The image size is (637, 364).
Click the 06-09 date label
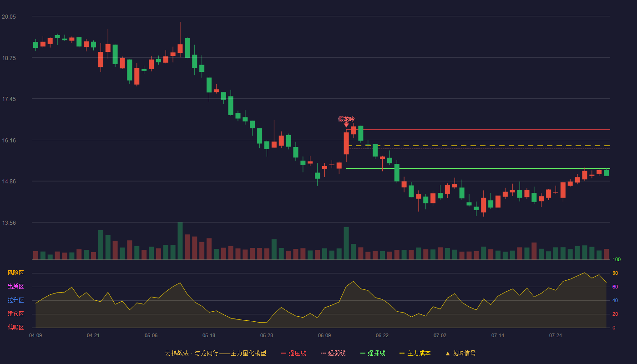click(x=324, y=335)
